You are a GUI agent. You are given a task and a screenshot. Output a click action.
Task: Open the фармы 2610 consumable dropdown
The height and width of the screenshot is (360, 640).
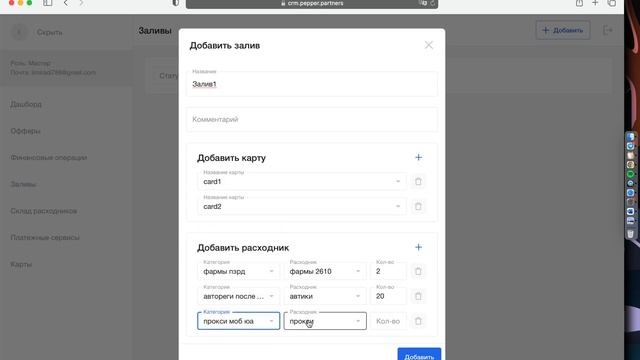pyautogui.click(x=325, y=271)
